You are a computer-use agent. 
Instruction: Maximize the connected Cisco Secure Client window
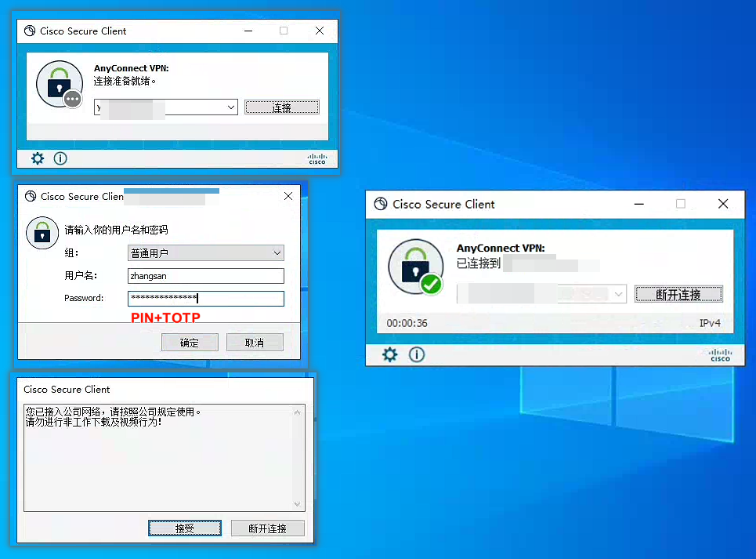[x=680, y=204]
